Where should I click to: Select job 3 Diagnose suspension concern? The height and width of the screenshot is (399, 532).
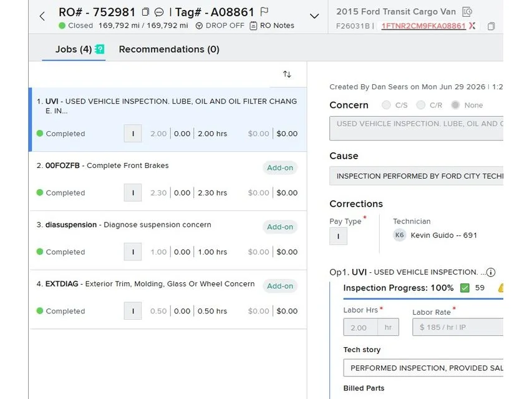click(x=168, y=240)
